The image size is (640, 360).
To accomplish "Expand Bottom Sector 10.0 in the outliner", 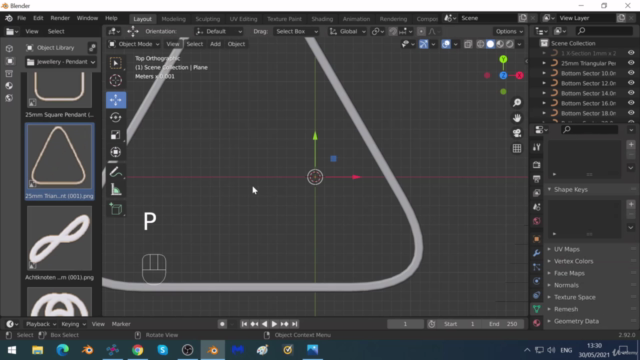I will [x=544, y=73].
